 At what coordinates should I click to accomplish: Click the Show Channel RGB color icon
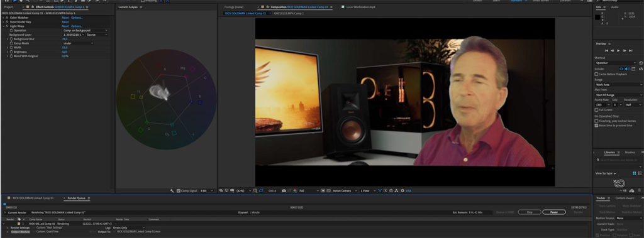pos(294,191)
